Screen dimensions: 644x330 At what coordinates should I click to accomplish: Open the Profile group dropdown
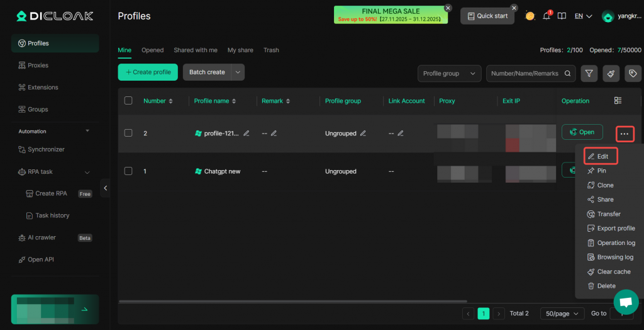click(449, 74)
